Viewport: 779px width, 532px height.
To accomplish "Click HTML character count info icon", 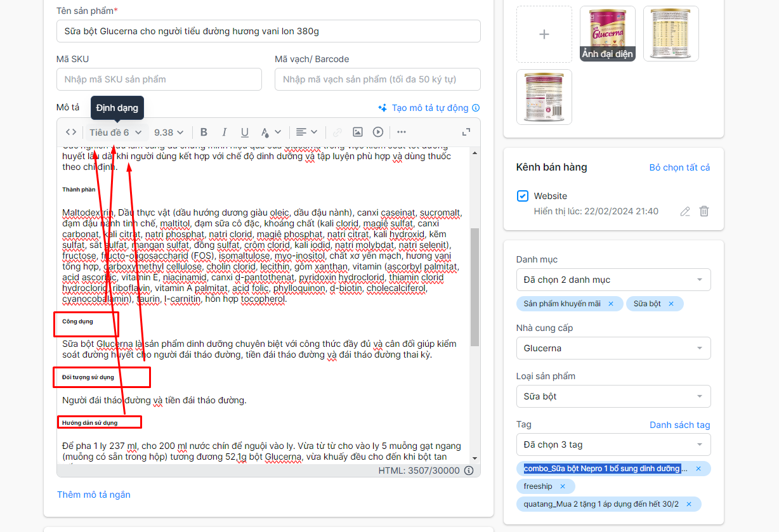I will click(469, 470).
